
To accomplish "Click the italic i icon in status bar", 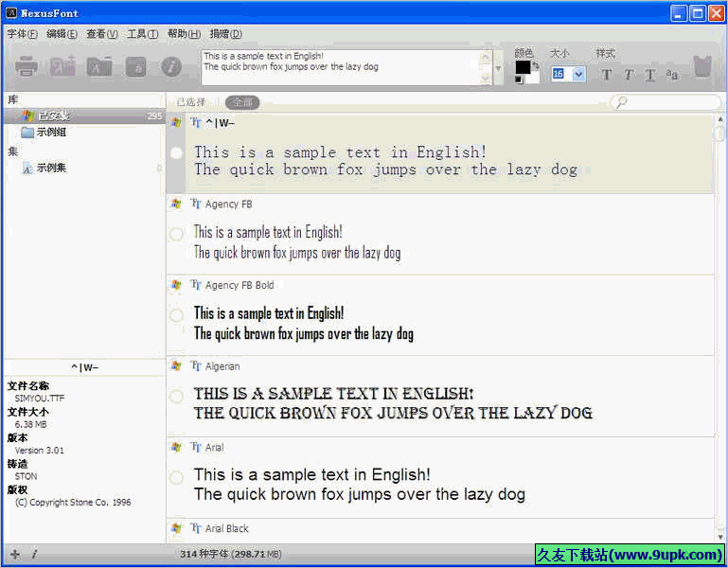I will tap(34, 554).
